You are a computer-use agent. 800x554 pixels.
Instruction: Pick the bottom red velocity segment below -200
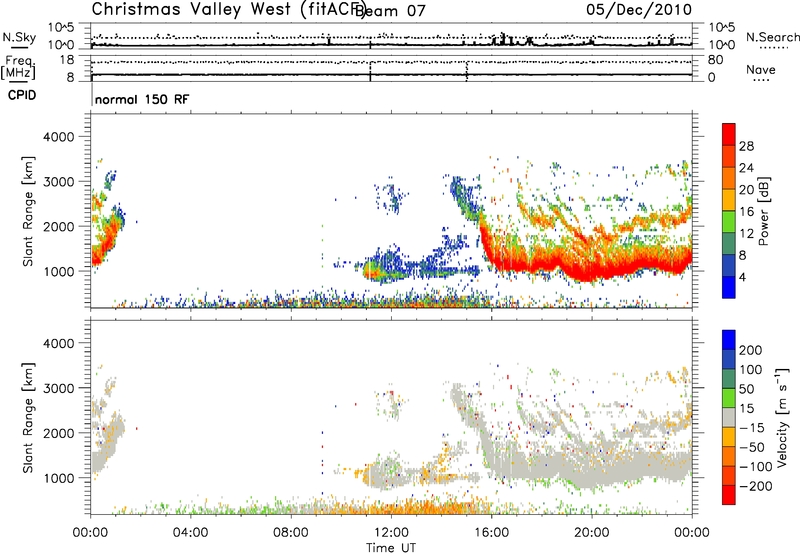[x=729, y=495]
